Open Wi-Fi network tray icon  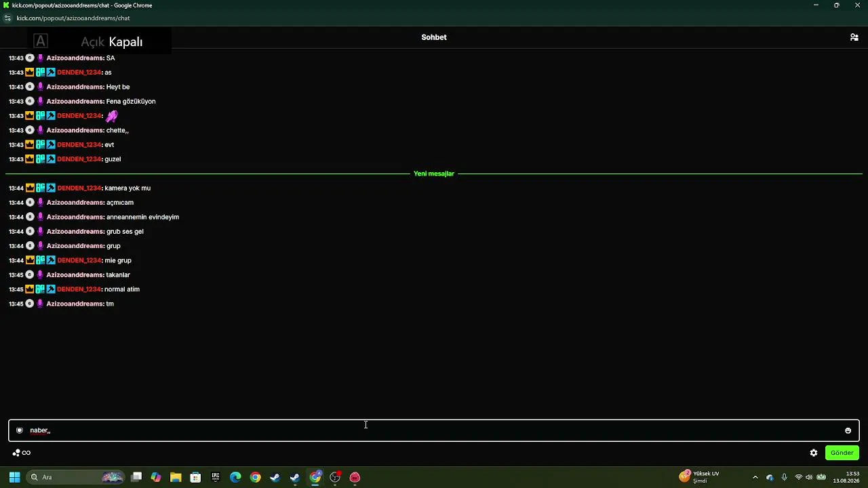pos(798,477)
